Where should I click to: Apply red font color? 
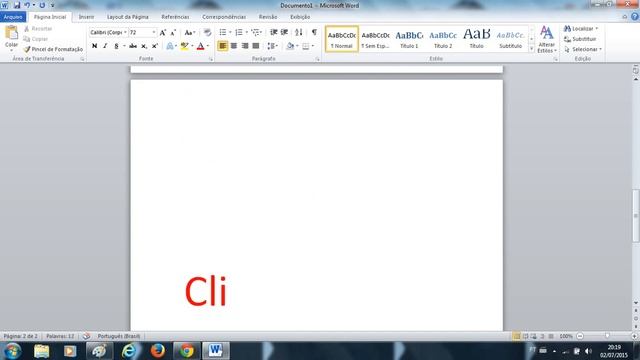pos(200,46)
